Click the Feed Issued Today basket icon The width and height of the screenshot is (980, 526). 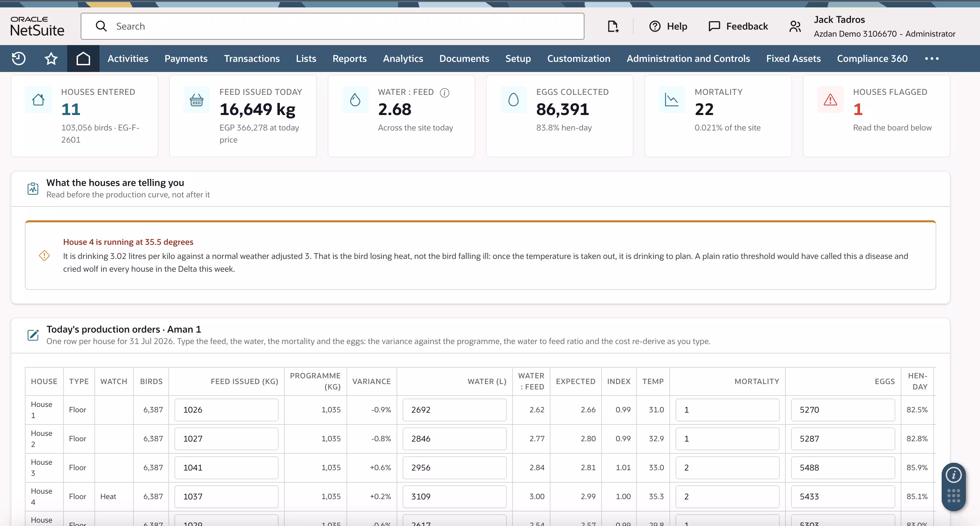[x=197, y=100]
